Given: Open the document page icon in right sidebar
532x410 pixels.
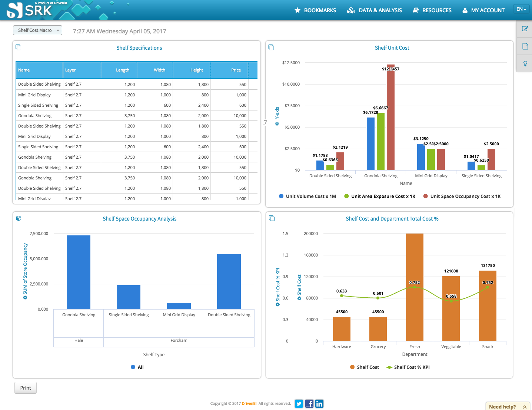Looking at the screenshot, I should tap(525, 46).
